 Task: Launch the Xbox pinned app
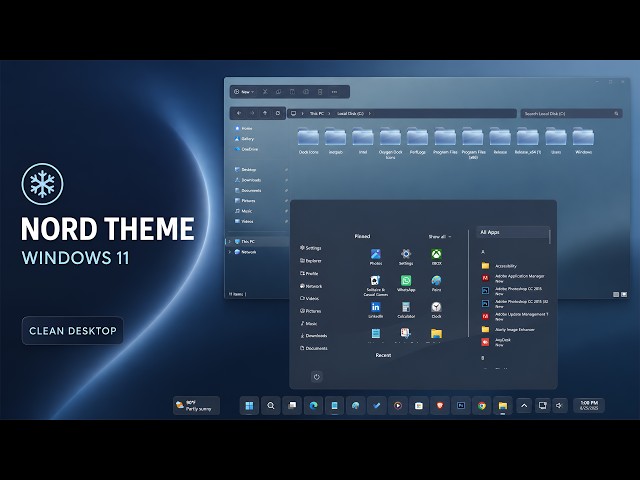(436, 257)
